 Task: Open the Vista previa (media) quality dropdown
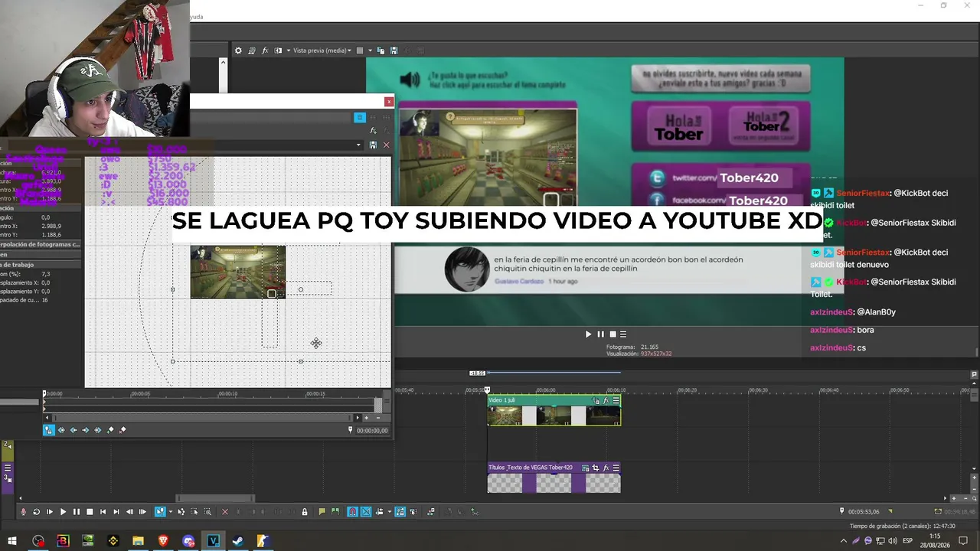(x=322, y=51)
